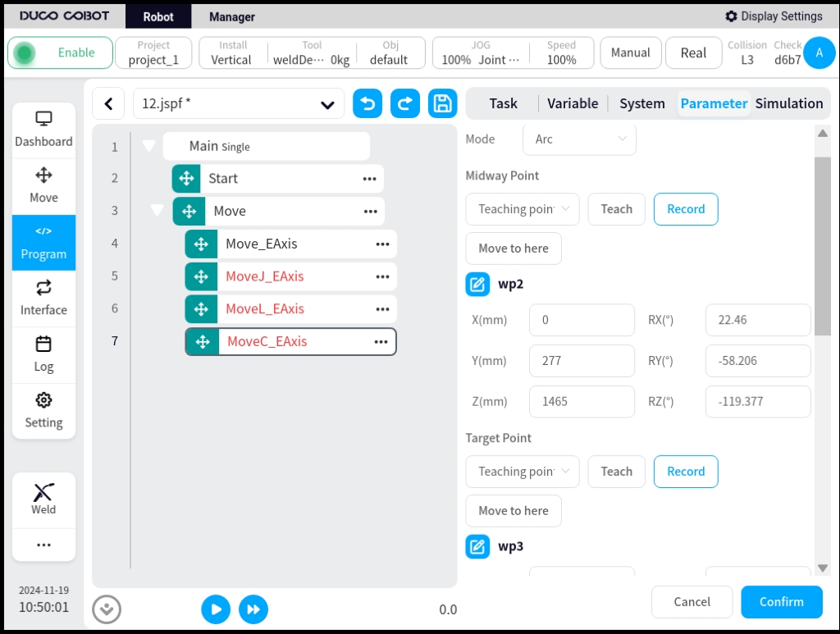Click the user avatar A icon

819,52
